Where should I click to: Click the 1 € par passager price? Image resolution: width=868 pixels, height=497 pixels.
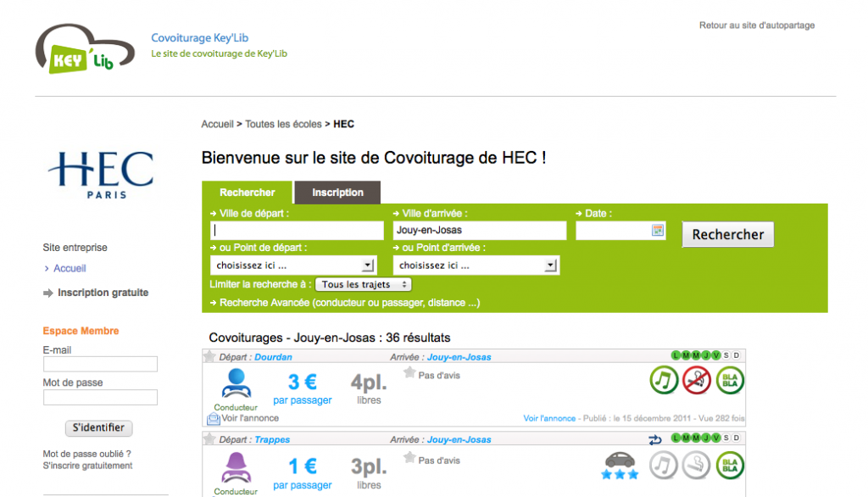coord(303,474)
